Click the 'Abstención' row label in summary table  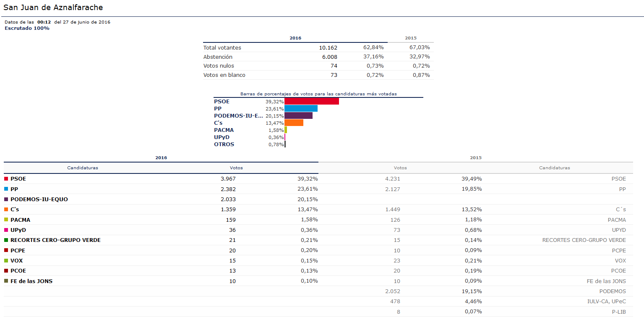[218, 57]
